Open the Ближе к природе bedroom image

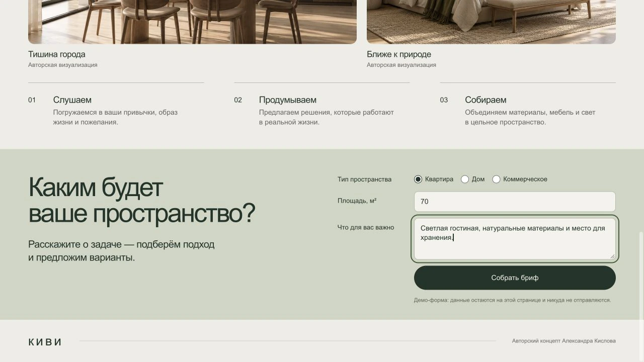[x=491, y=22]
